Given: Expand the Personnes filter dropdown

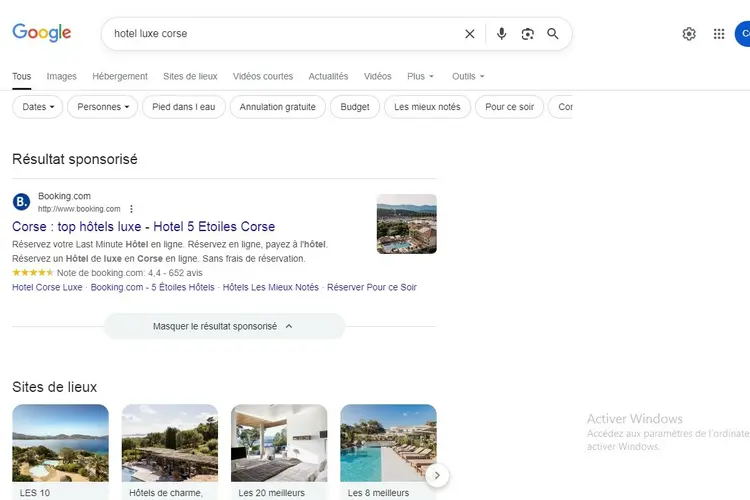Looking at the screenshot, I should click(x=103, y=107).
